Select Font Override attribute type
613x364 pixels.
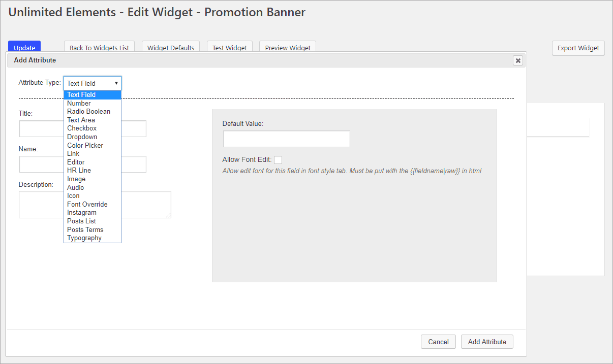pyautogui.click(x=93, y=204)
